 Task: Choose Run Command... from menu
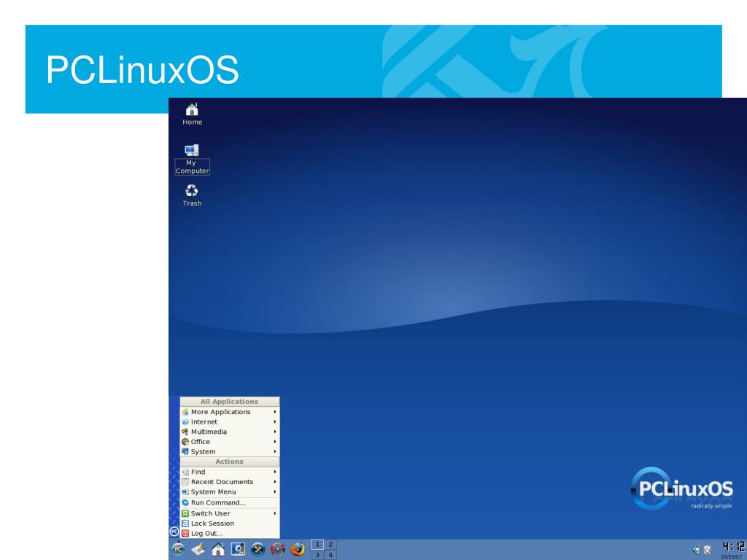click(x=230, y=503)
